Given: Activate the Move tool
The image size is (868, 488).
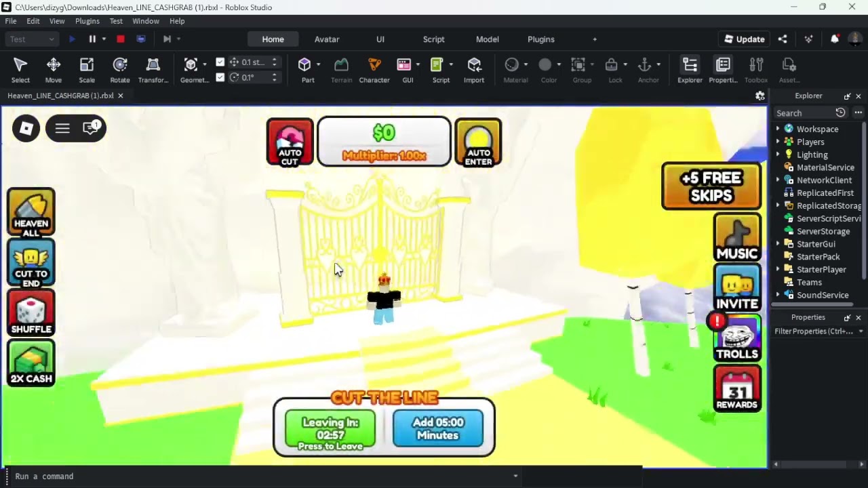Looking at the screenshot, I should tap(54, 70).
